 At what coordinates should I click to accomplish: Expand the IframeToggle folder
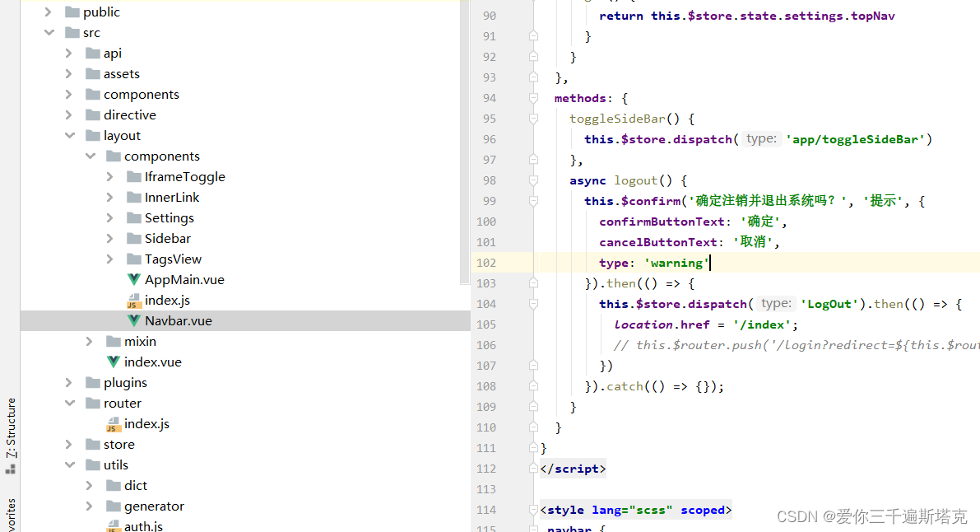point(110,177)
